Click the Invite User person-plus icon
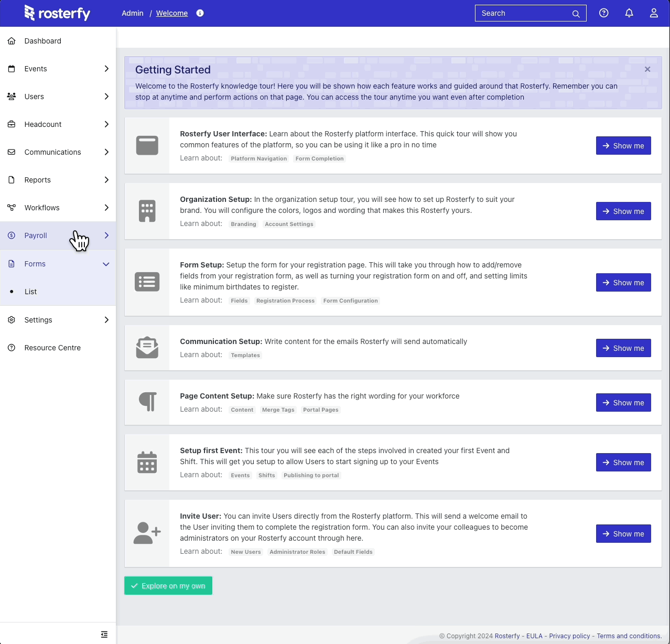Screen dimensions: 670x644 [147, 533]
